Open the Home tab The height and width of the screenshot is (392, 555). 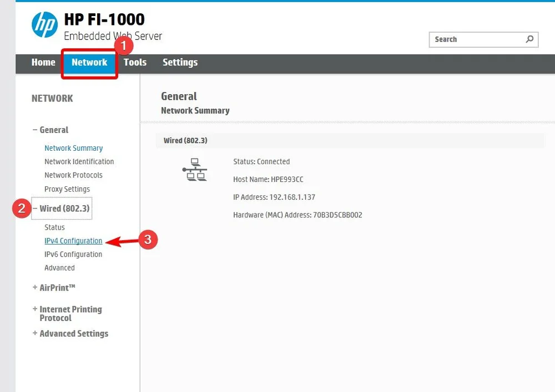(43, 63)
